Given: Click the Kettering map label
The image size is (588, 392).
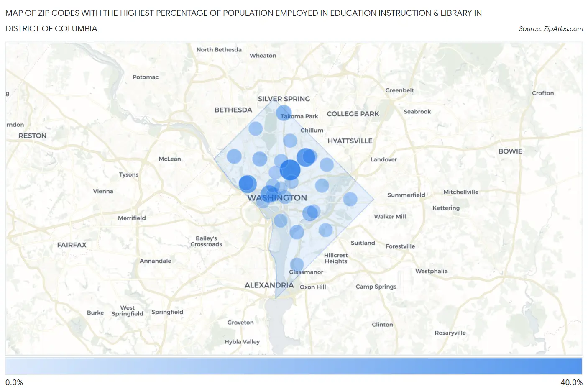Looking at the screenshot, I should (446, 208).
